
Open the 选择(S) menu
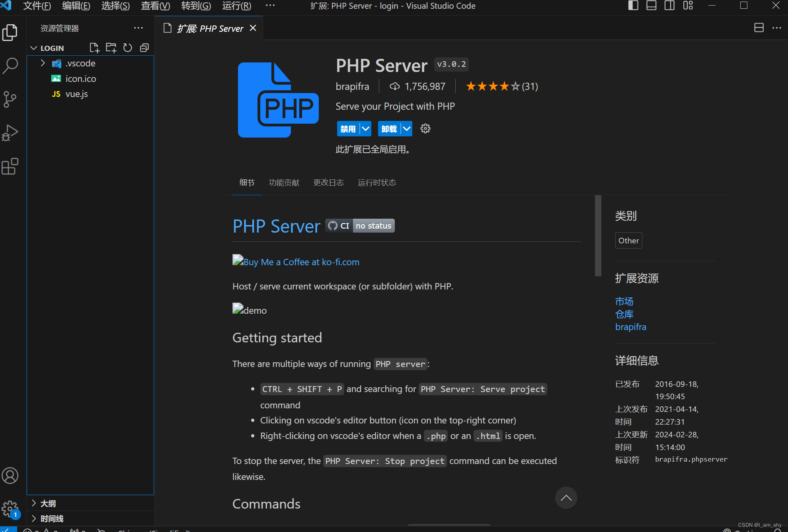click(116, 6)
